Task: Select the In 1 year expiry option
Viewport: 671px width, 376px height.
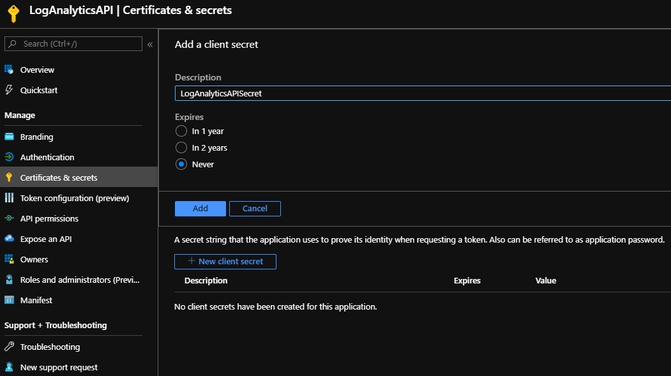Action: pyautogui.click(x=181, y=131)
